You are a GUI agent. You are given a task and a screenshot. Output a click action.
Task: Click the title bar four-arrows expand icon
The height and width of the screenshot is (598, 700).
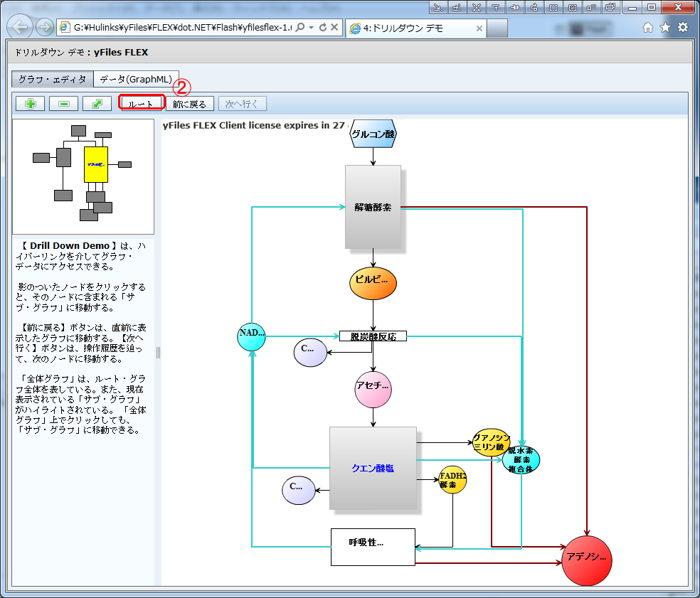tap(477, 7)
